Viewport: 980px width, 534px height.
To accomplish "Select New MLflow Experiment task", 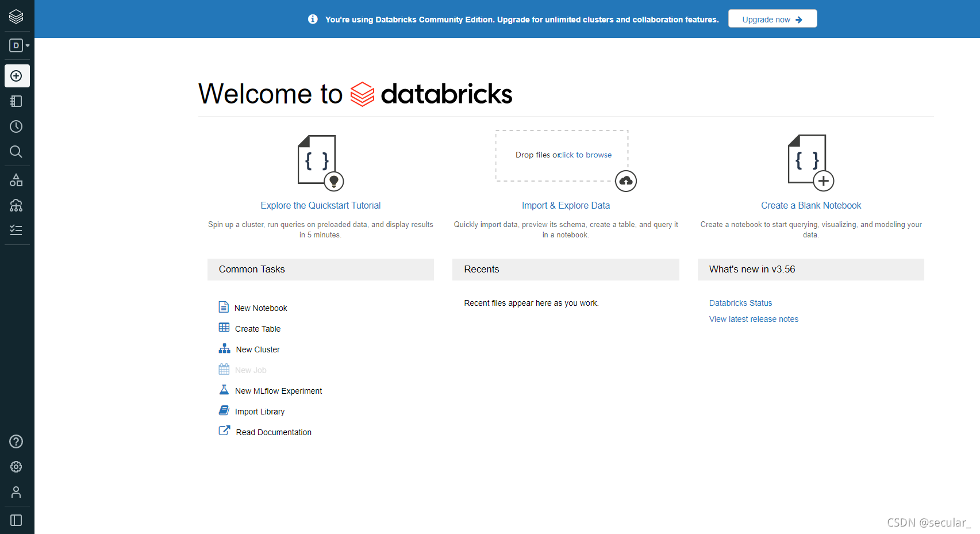I will click(x=278, y=391).
